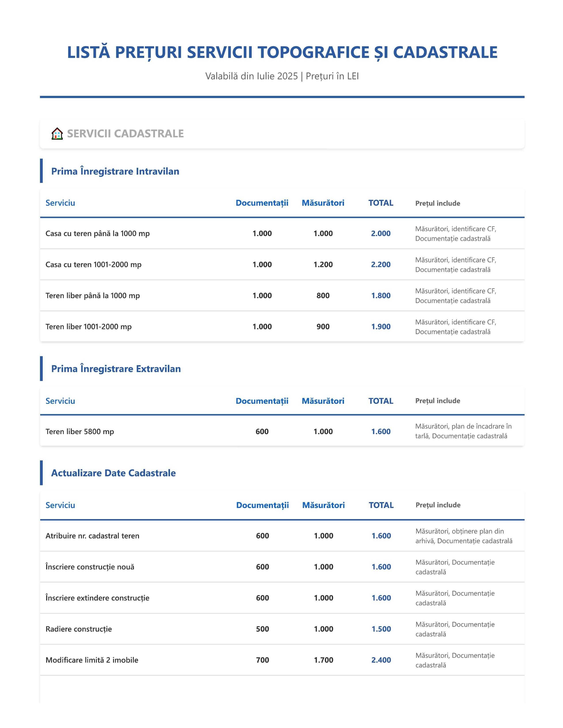Viewport: 563px width, 728px height.
Task: Click row Teren liber 1001-2000 mp
Action: click(282, 326)
